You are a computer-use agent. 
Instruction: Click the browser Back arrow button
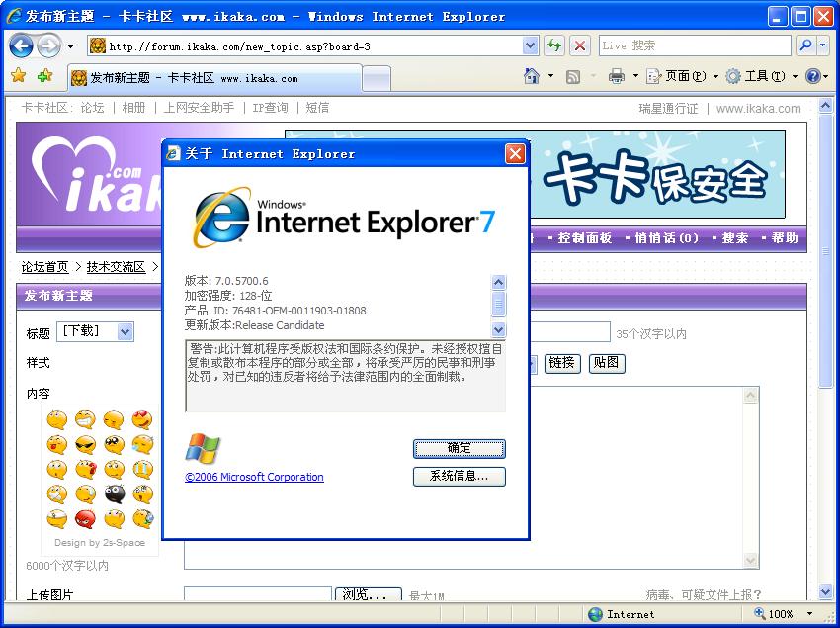coord(21,46)
